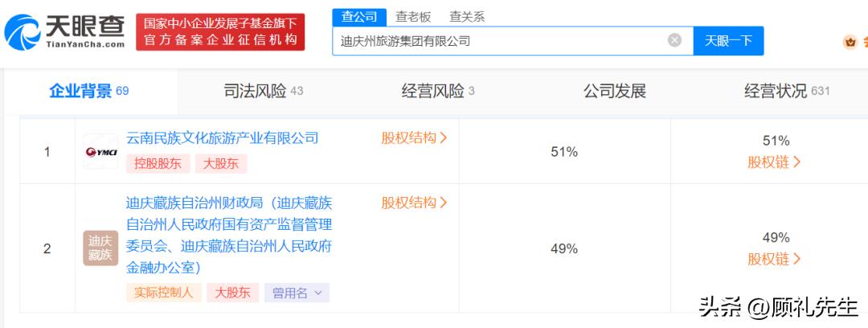Click the VIP crown icon at top right
Screen dimensions: 868x328
pos(850,42)
